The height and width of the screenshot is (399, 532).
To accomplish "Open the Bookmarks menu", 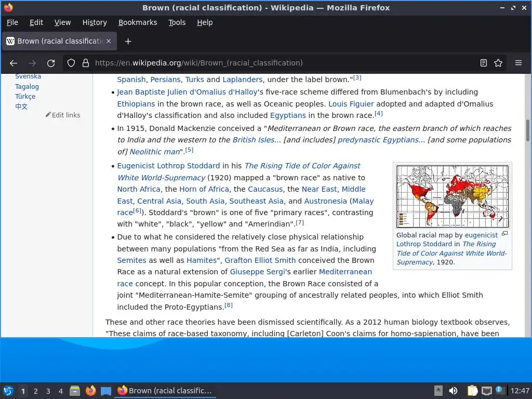I will point(138,22).
